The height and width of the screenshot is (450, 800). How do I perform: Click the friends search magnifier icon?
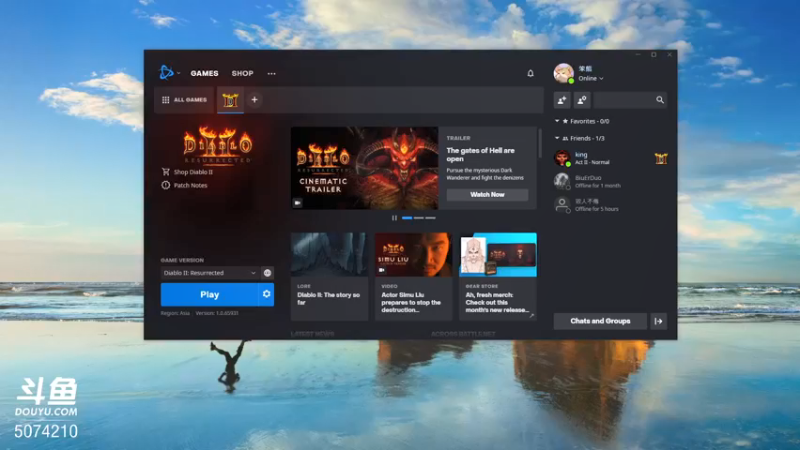[x=660, y=101]
